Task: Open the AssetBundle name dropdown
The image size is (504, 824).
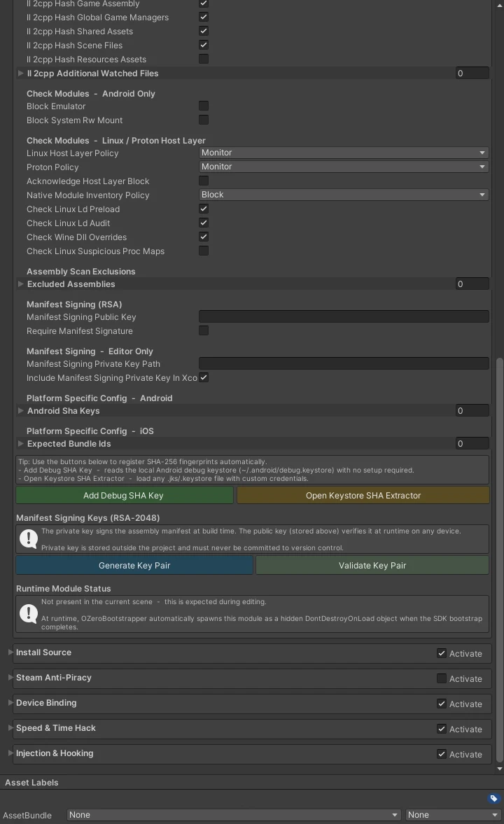Action: tap(234, 815)
